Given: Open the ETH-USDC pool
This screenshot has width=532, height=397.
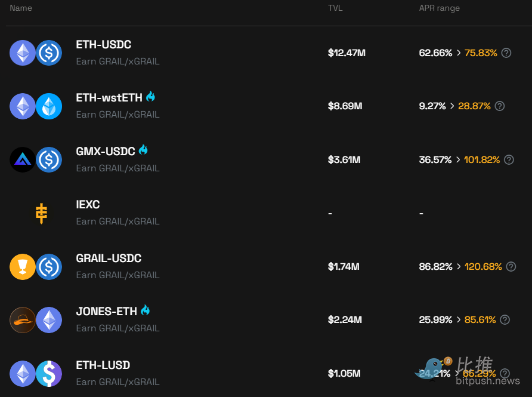Looking at the screenshot, I should click(x=269, y=53).
